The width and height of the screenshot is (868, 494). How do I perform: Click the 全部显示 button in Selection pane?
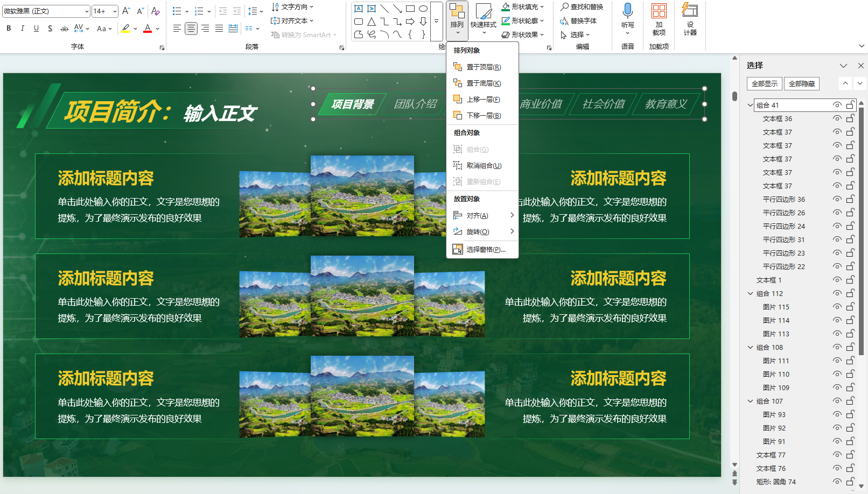pyautogui.click(x=764, y=83)
